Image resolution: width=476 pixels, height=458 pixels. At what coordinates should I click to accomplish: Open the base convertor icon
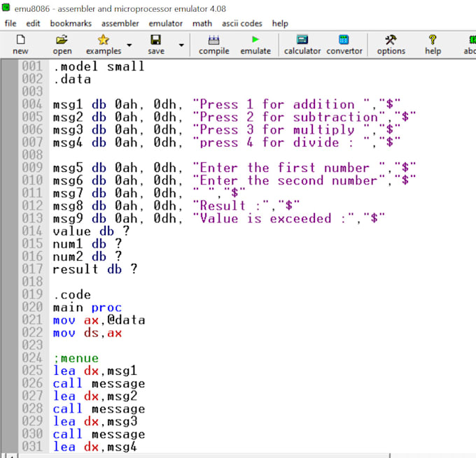344,39
